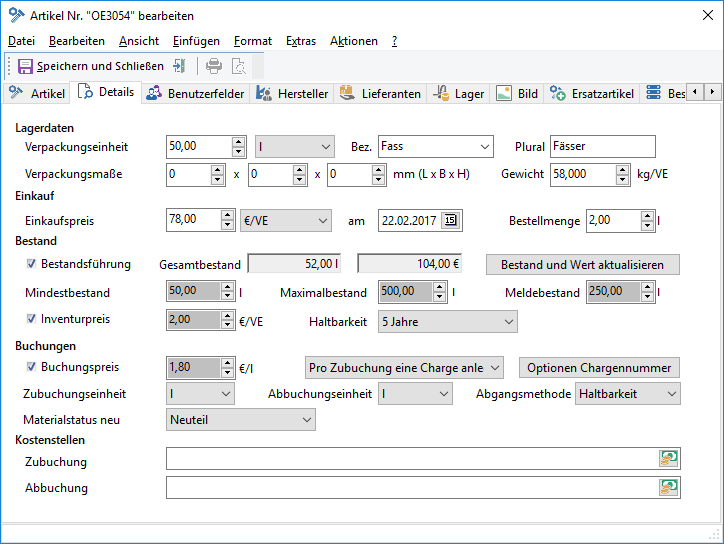Open the Format menu
The image size is (724, 544).
(253, 41)
